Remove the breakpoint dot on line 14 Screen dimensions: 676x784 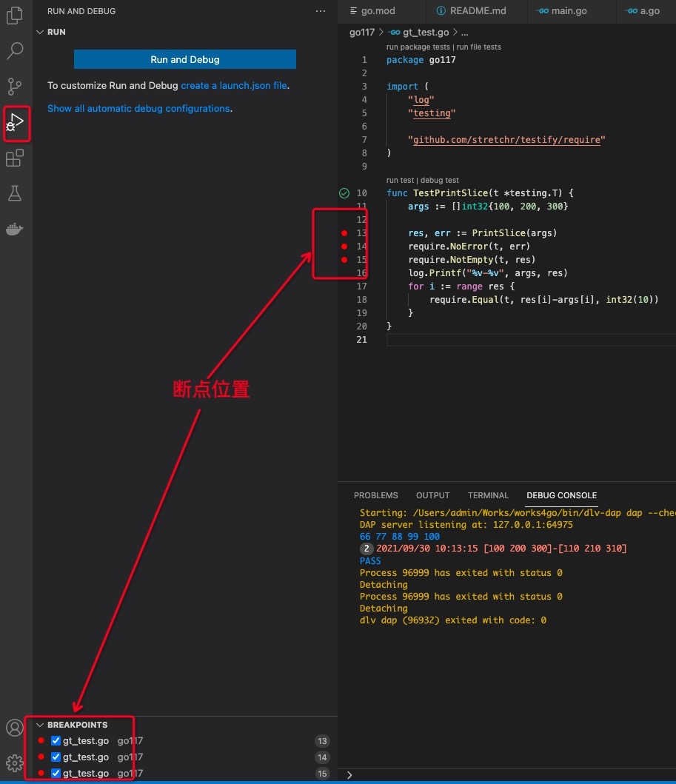(x=344, y=246)
